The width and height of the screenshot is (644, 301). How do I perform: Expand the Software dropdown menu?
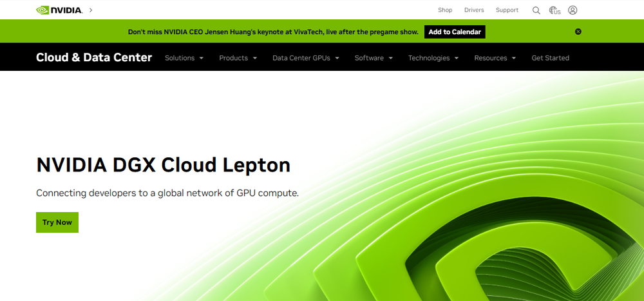374,58
